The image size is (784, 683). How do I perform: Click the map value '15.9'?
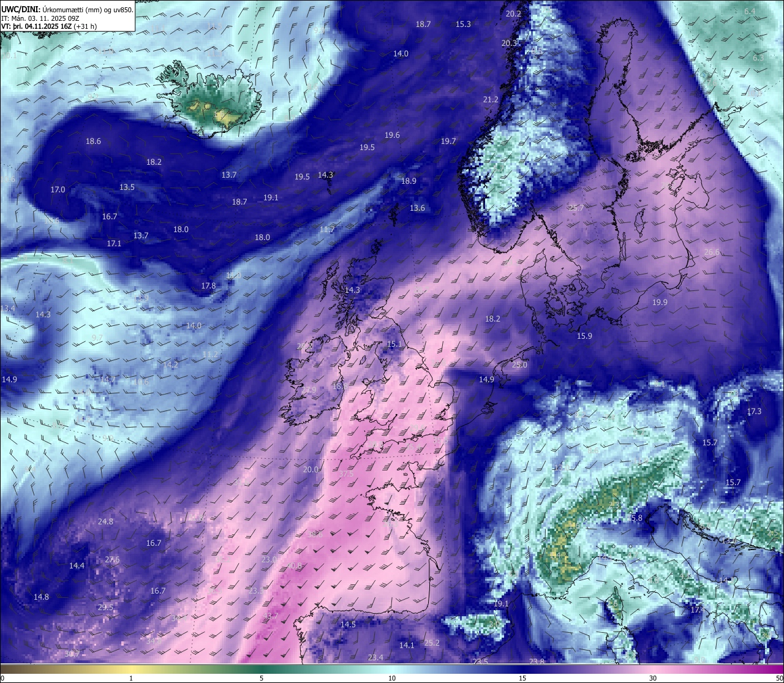tap(585, 336)
